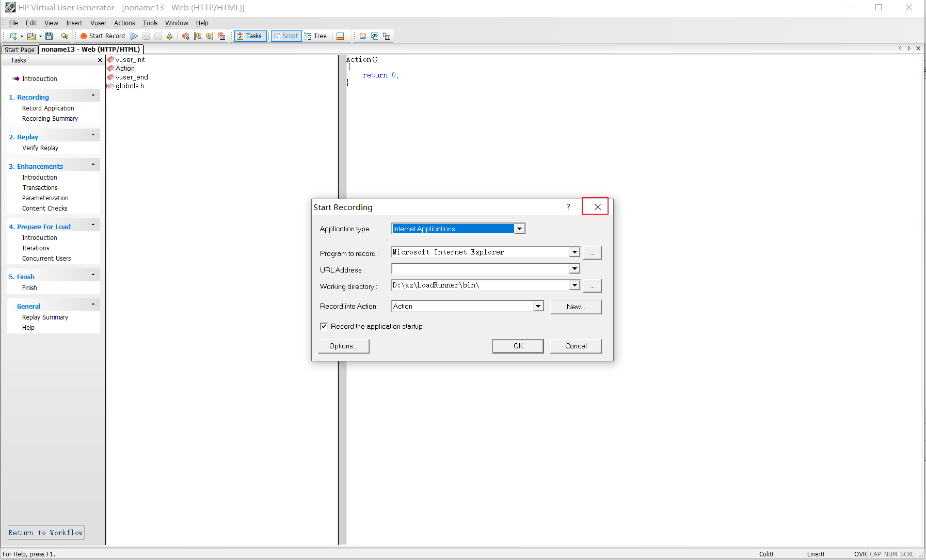Browse for the working directory

(x=593, y=286)
